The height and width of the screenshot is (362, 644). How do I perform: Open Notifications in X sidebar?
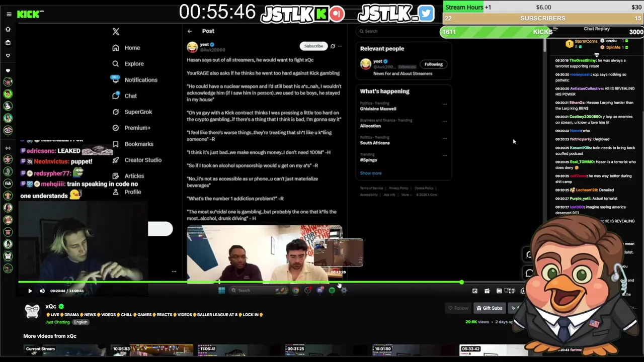click(x=135, y=80)
